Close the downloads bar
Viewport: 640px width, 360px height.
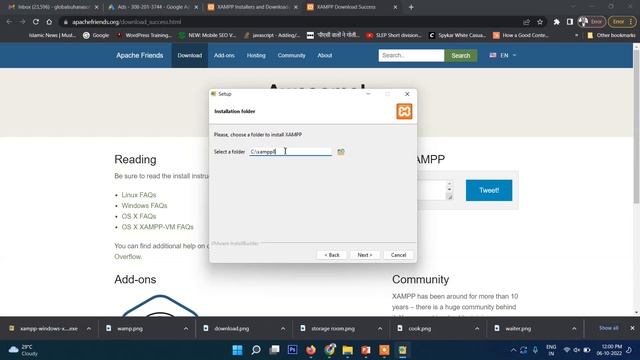(632, 328)
